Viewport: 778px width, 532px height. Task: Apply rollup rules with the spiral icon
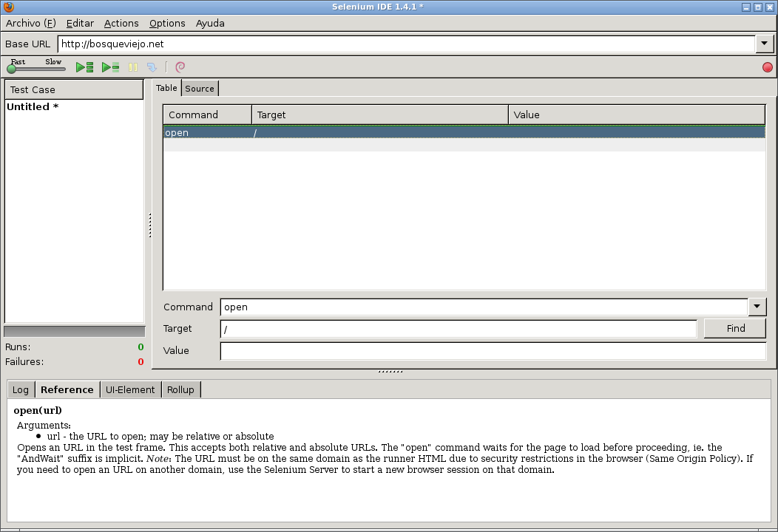click(x=180, y=67)
